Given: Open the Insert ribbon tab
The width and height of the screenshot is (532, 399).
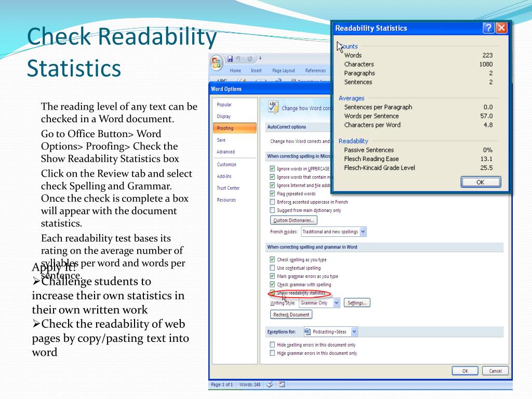Looking at the screenshot, I should click(x=256, y=71).
